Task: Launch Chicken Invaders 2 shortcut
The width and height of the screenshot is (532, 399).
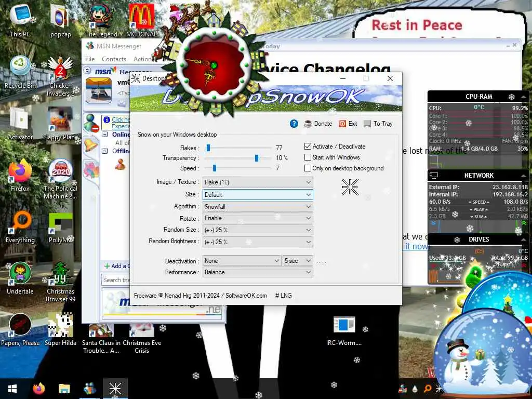Action: coord(60,76)
